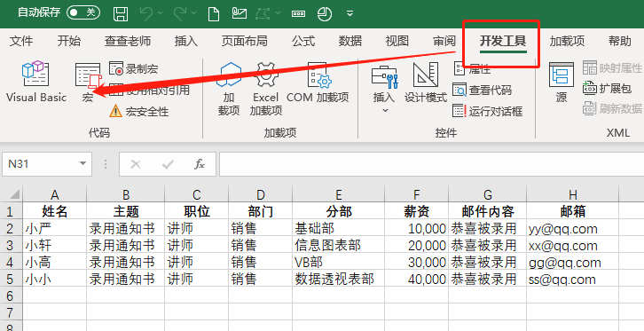The image size is (644, 331).
Task: Open the 加载项 ribbon tab
Action: point(567,41)
